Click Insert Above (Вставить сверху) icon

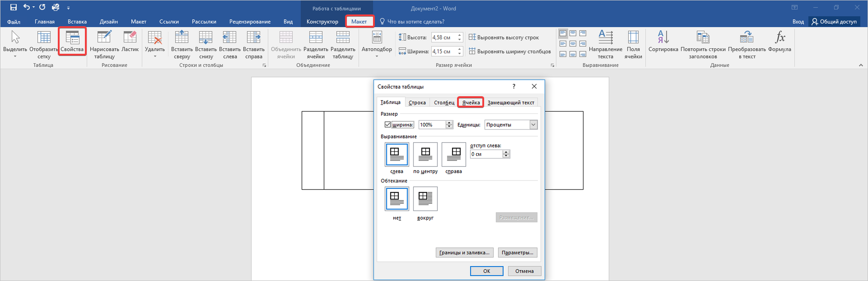[182, 37]
